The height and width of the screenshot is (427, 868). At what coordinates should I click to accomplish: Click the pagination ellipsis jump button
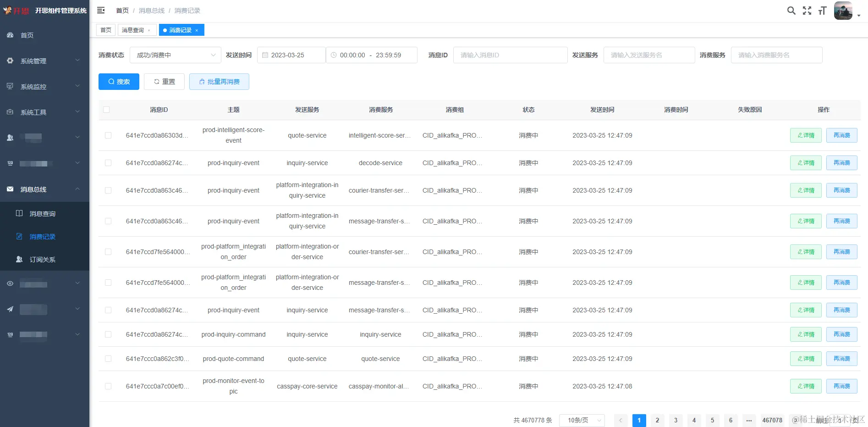point(749,420)
